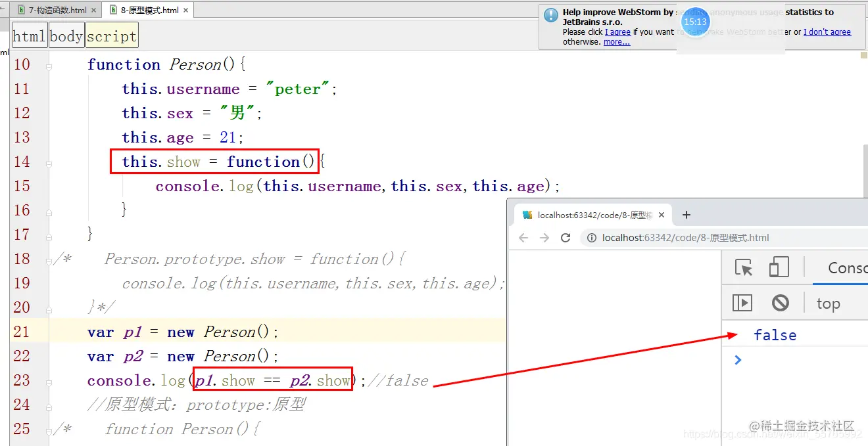868x446 pixels.
Task: Open the 'more...' link in notification
Action: 616,42
